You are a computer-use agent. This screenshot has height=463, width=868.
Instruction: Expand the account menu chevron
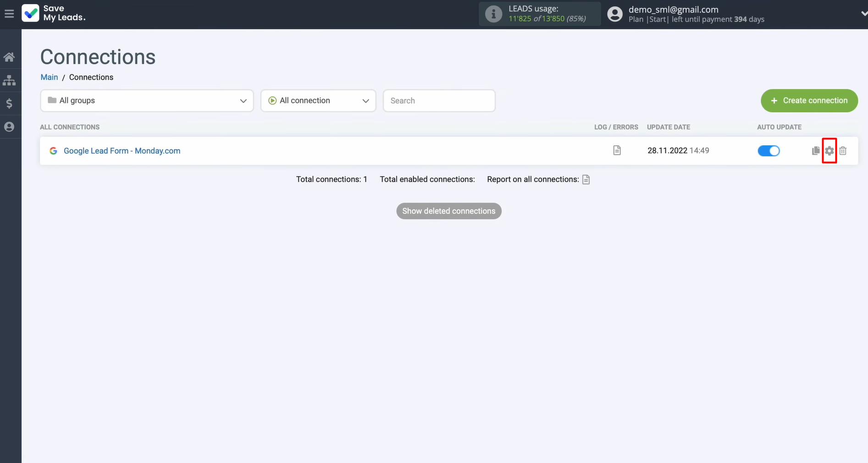(x=863, y=14)
